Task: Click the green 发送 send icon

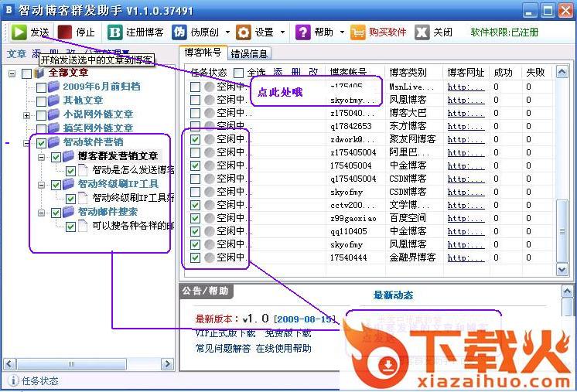Action: point(19,32)
